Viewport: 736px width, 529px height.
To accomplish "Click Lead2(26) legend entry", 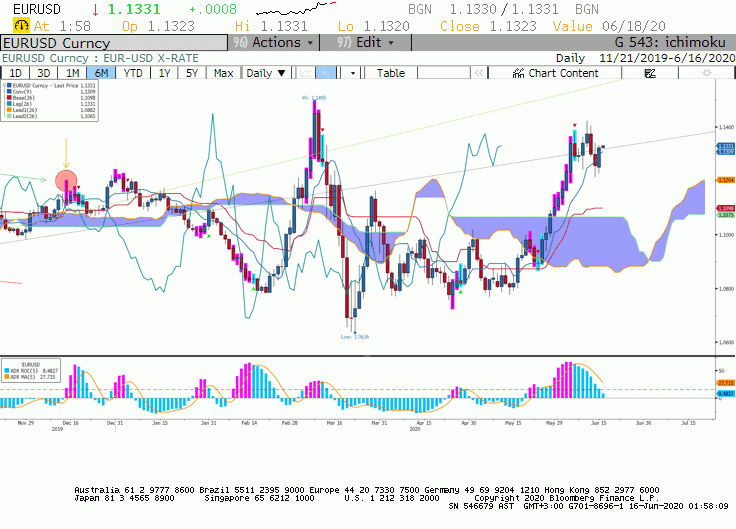I will click(x=50, y=116).
